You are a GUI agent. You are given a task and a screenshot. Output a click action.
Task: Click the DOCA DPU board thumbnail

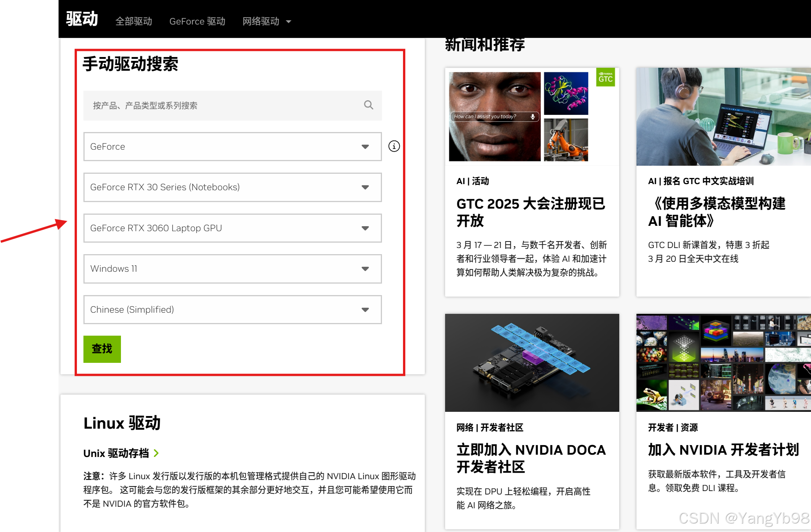[x=532, y=363]
